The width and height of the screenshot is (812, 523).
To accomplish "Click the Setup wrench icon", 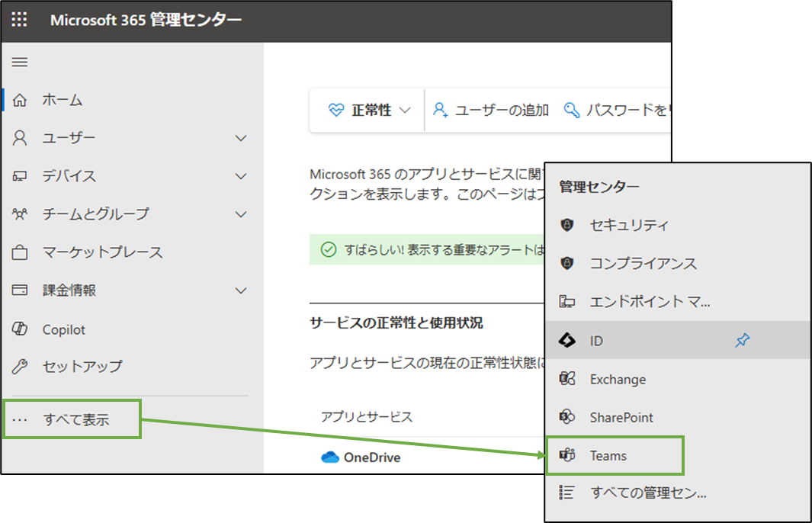I will (20, 367).
